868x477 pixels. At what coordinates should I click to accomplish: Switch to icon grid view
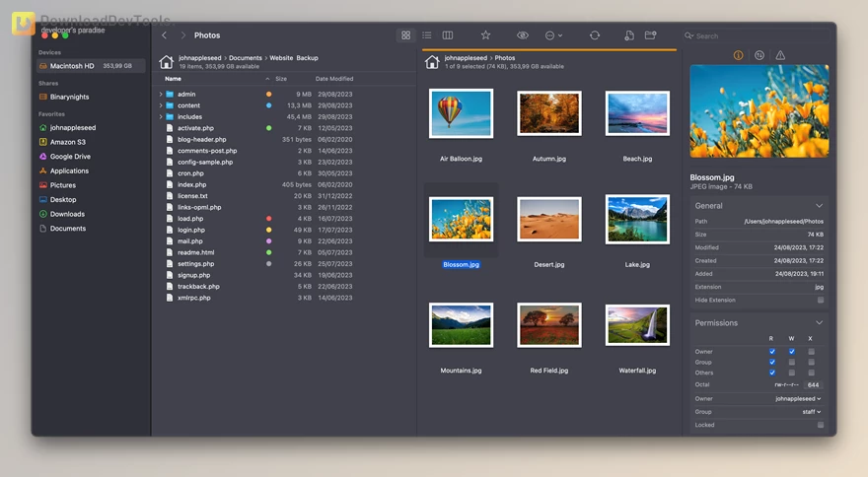point(405,35)
